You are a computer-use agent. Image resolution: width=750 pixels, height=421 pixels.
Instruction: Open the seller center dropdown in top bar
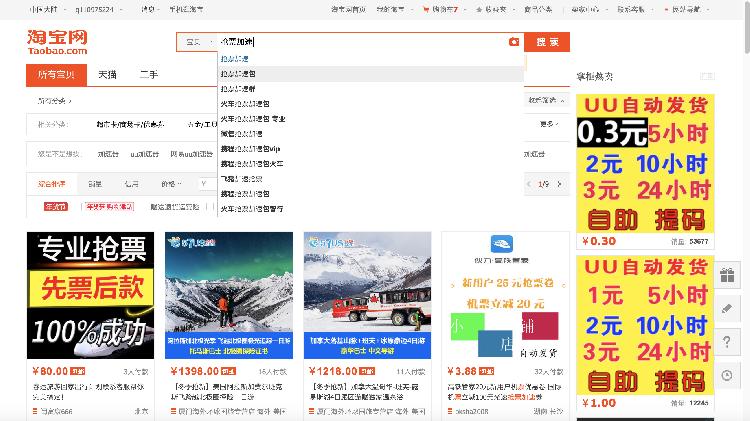point(588,9)
